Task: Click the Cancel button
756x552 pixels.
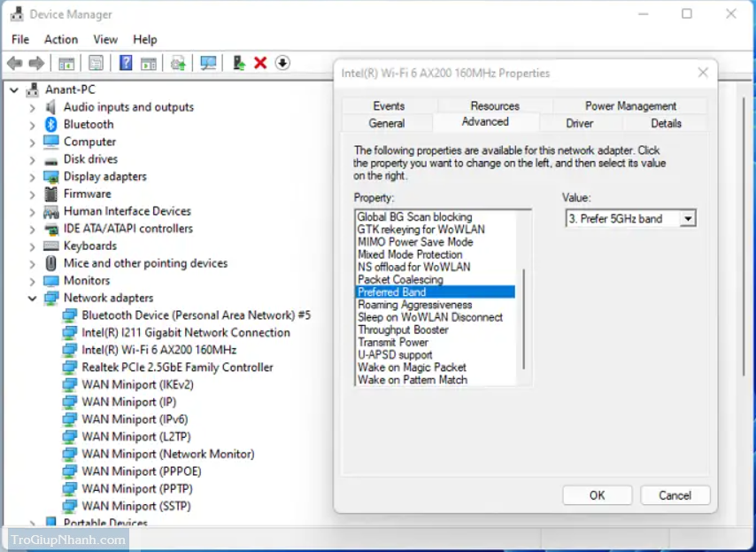Action: (x=675, y=495)
